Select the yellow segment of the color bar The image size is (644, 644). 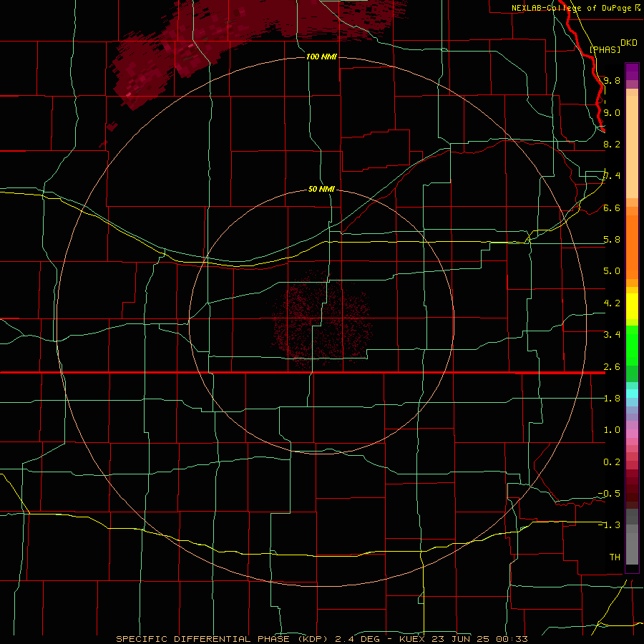(632, 306)
